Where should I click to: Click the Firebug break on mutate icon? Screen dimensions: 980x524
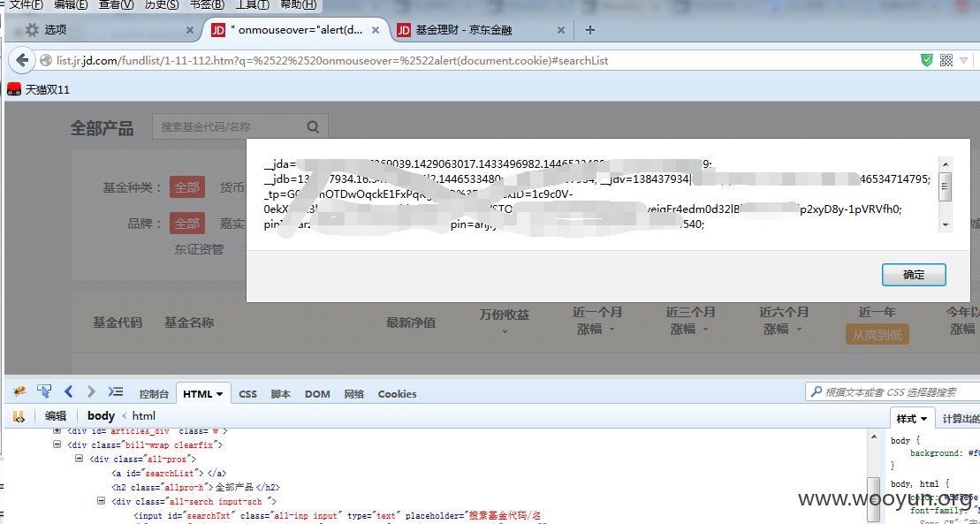pos(19,416)
